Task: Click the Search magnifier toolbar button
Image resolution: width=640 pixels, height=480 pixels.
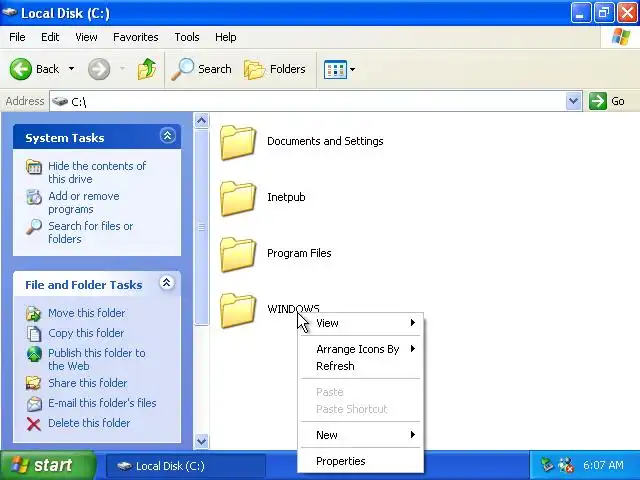Action: click(201, 69)
